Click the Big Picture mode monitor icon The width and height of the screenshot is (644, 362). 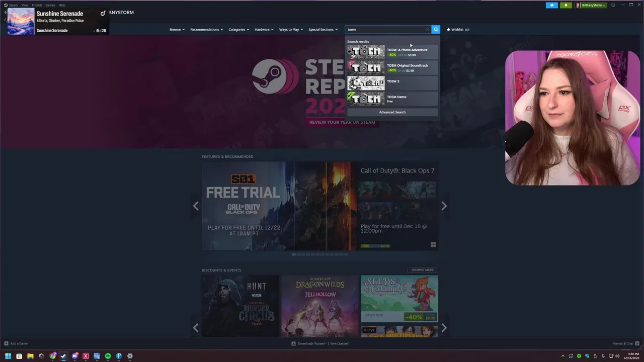point(613,5)
